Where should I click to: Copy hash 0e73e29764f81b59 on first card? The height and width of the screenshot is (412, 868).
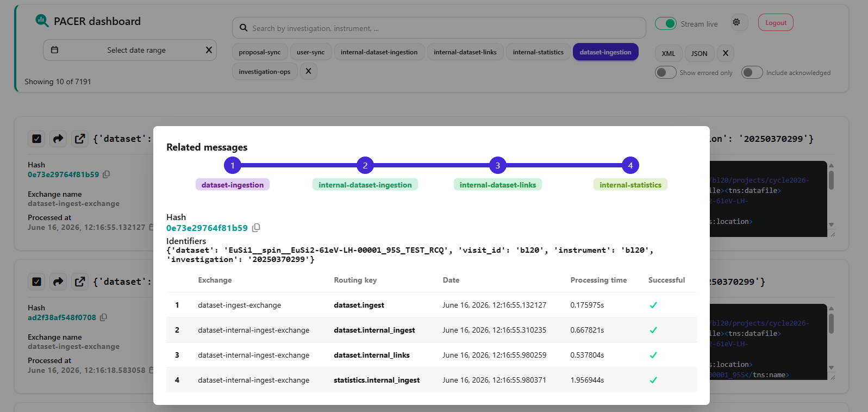[x=107, y=174]
